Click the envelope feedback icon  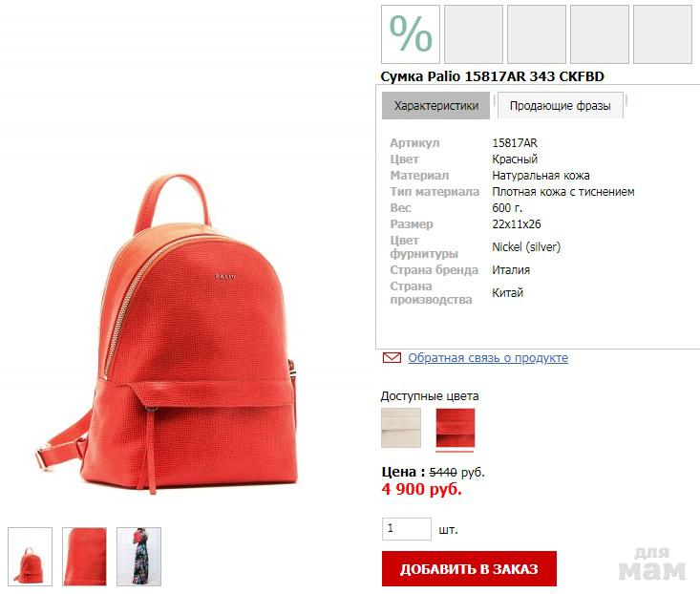tap(392, 358)
